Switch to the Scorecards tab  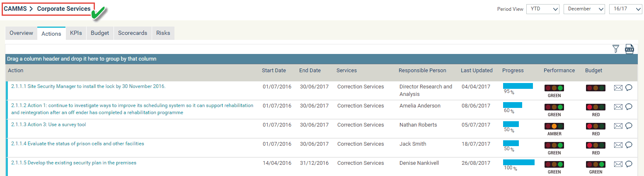(x=133, y=33)
